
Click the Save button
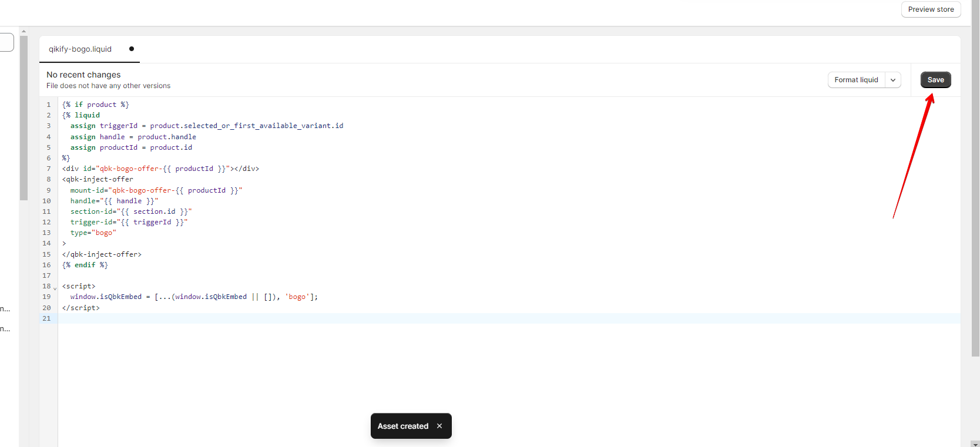point(935,80)
